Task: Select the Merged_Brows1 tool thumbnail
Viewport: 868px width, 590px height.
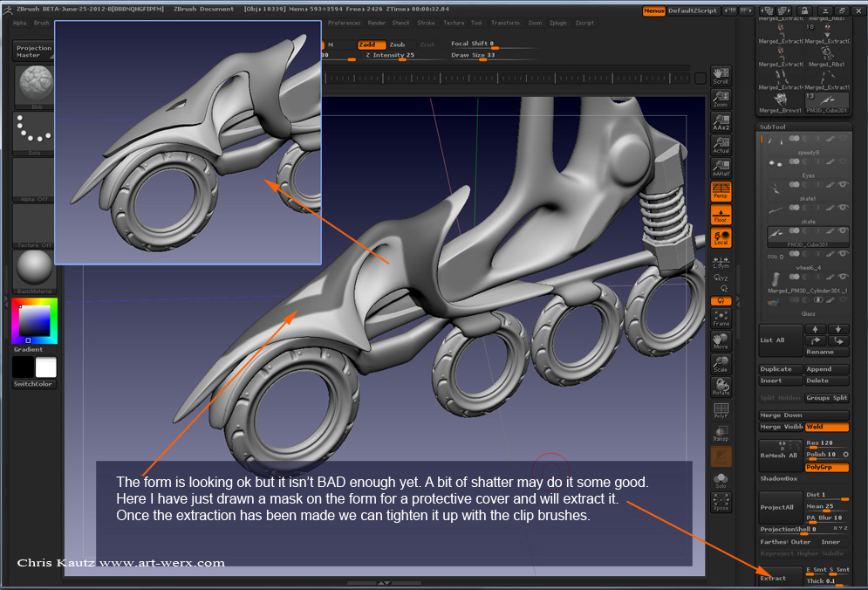Action: [x=780, y=102]
